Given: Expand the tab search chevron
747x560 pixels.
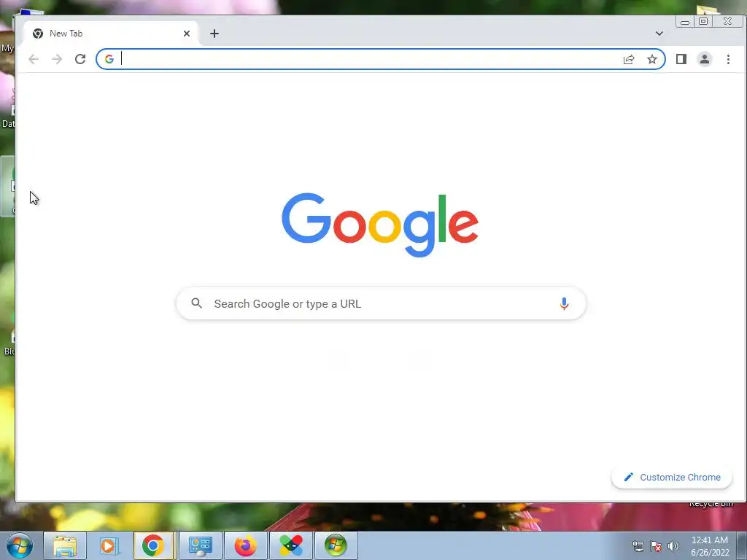Looking at the screenshot, I should pyautogui.click(x=659, y=34).
